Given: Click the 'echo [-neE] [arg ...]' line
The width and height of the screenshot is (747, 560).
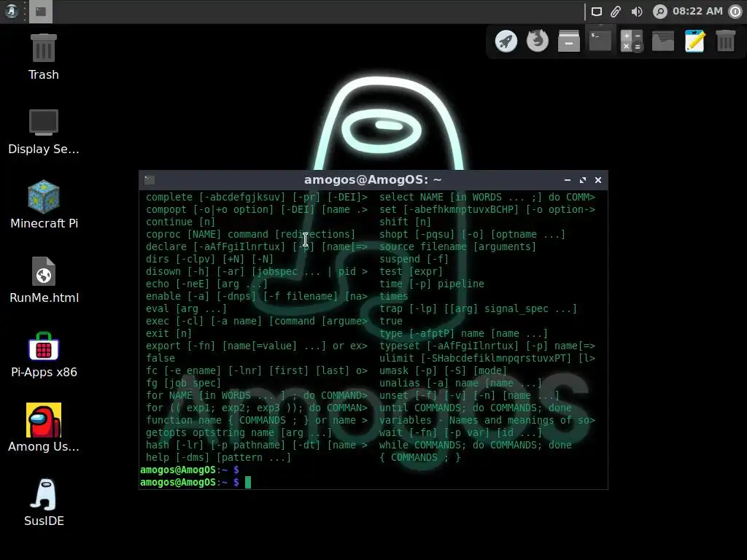Looking at the screenshot, I should [206, 284].
